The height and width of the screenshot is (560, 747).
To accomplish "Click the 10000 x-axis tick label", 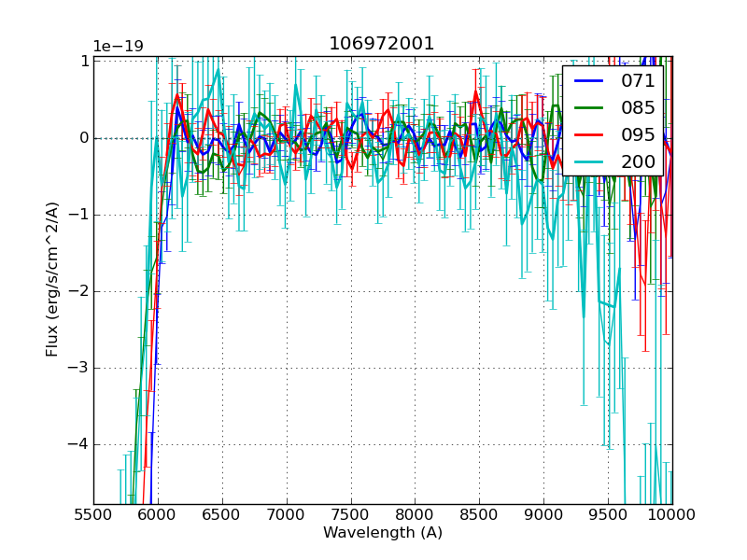I will tap(671, 514).
